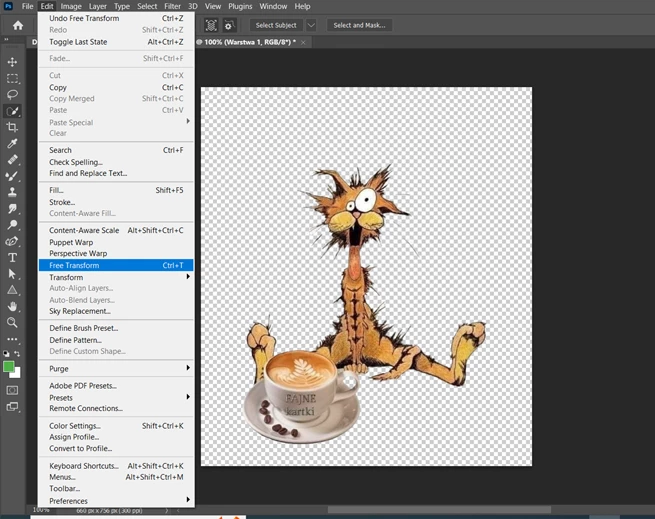Open the Layer menu
655x519 pixels.
(x=98, y=6)
